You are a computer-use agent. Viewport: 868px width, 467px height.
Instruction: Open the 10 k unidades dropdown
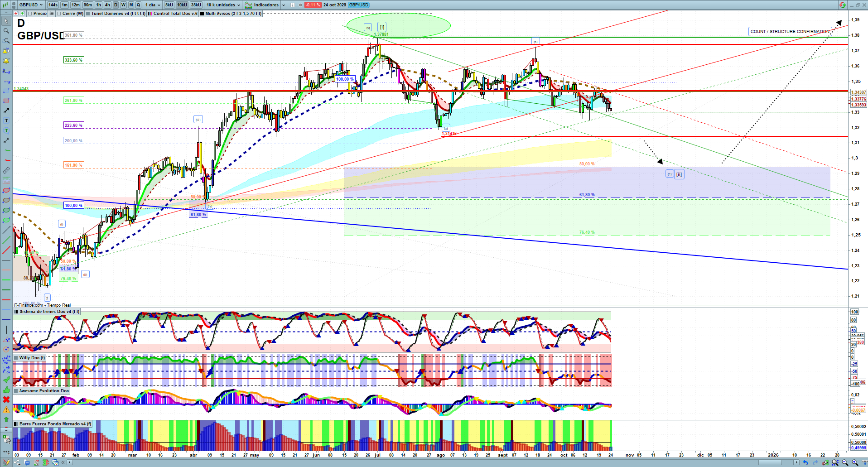(223, 5)
